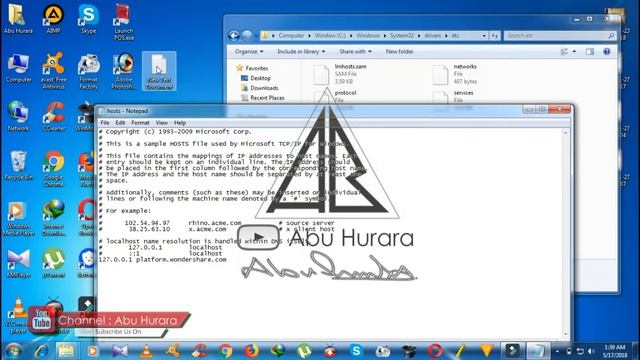Select Desktop under Favorites in Explorer
The image size is (640, 360).
coord(256,78)
